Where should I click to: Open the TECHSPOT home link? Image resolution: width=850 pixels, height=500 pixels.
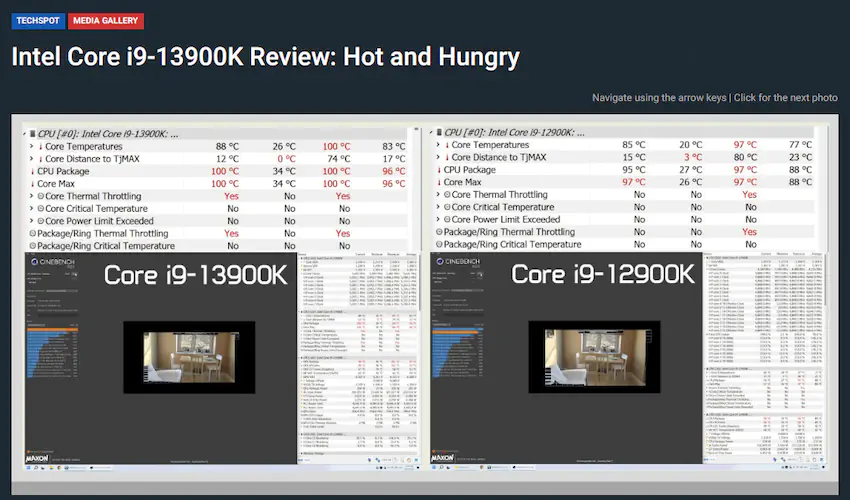coord(38,21)
